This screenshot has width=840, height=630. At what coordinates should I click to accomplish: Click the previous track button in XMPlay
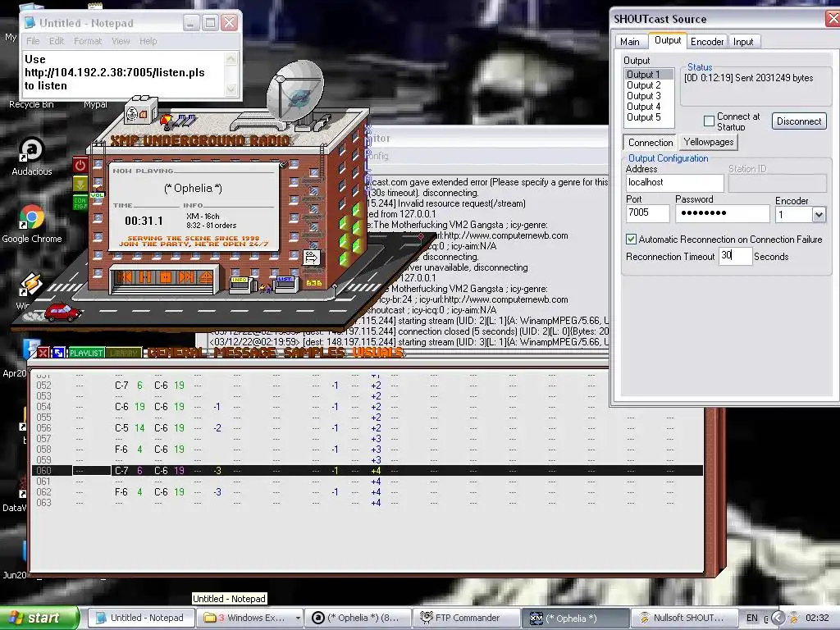click(125, 277)
